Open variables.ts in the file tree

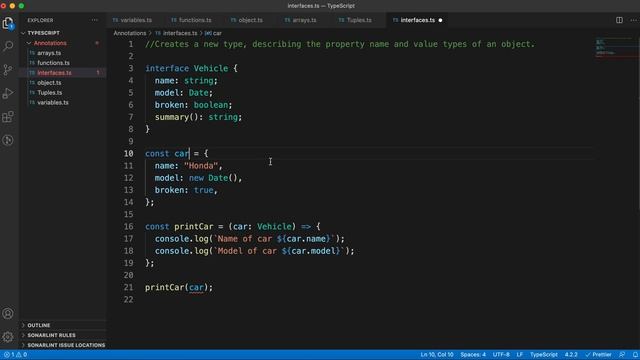(x=53, y=102)
